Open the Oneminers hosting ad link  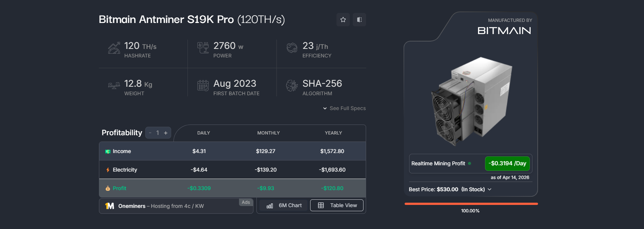point(161,206)
